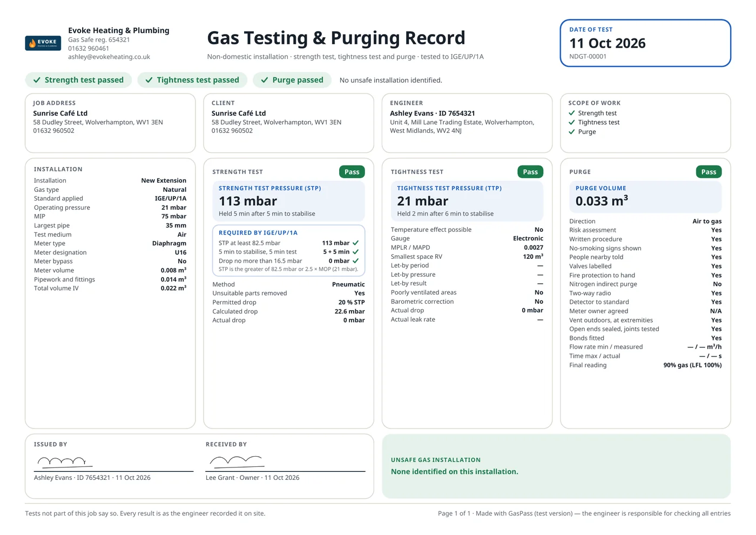Select the '0.022 m³' Total volume IV value
Image resolution: width=756 pixels, height=535 pixels.
tap(173, 288)
